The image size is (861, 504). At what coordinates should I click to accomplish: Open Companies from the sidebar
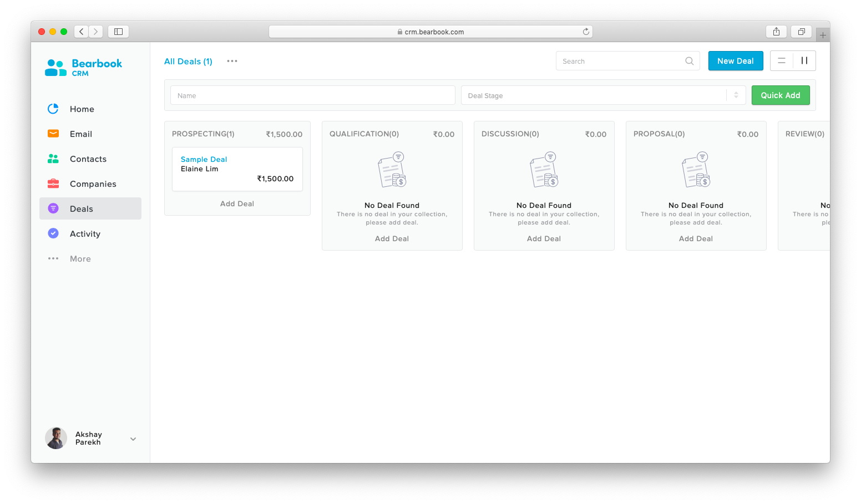(x=90, y=184)
